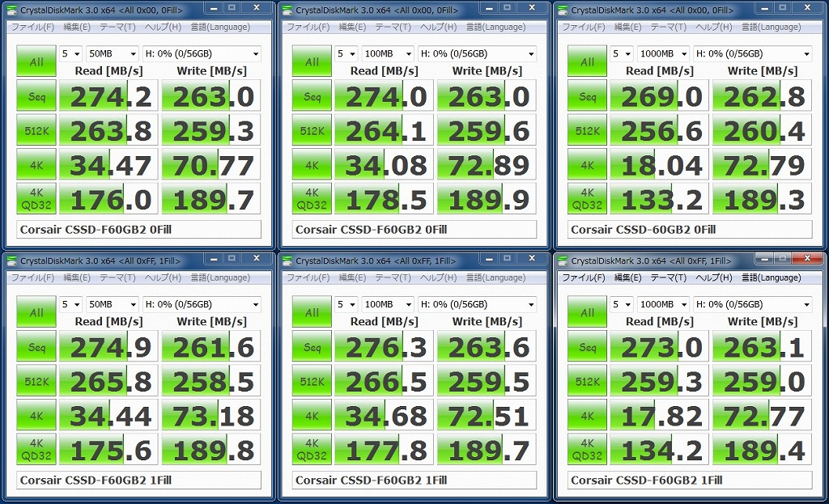Open ヘルプ(H) menu in 0Fill 100MB window
829x504 pixels.
[438, 27]
